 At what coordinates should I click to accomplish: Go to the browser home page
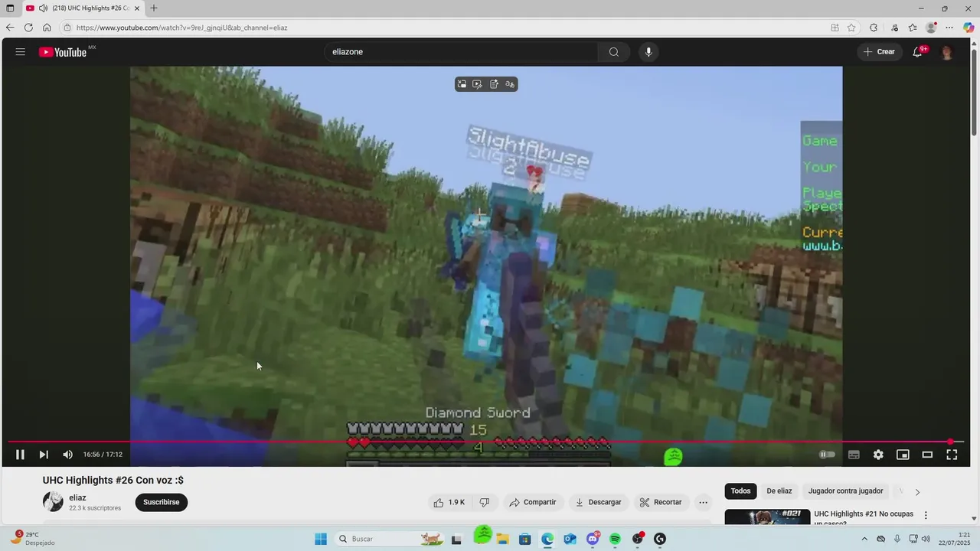click(x=47, y=28)
